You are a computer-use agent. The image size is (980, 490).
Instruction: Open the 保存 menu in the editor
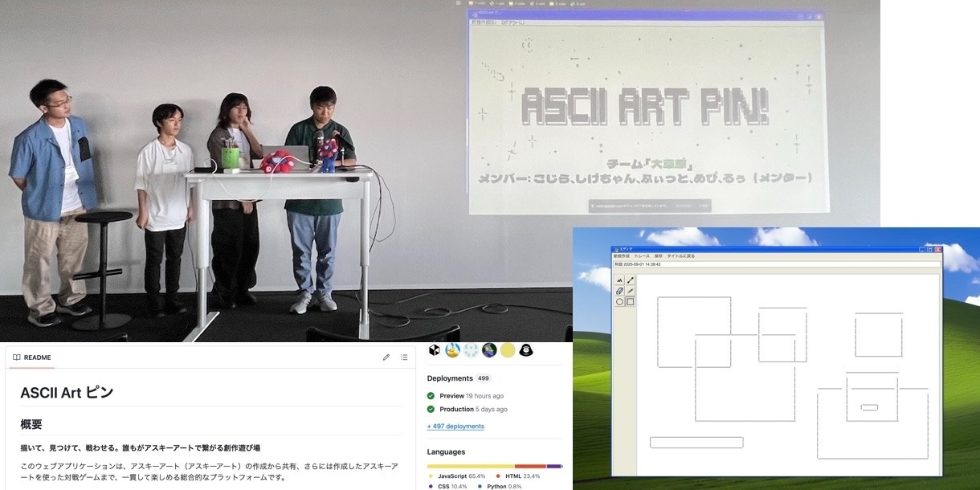(x=659, y=256)
